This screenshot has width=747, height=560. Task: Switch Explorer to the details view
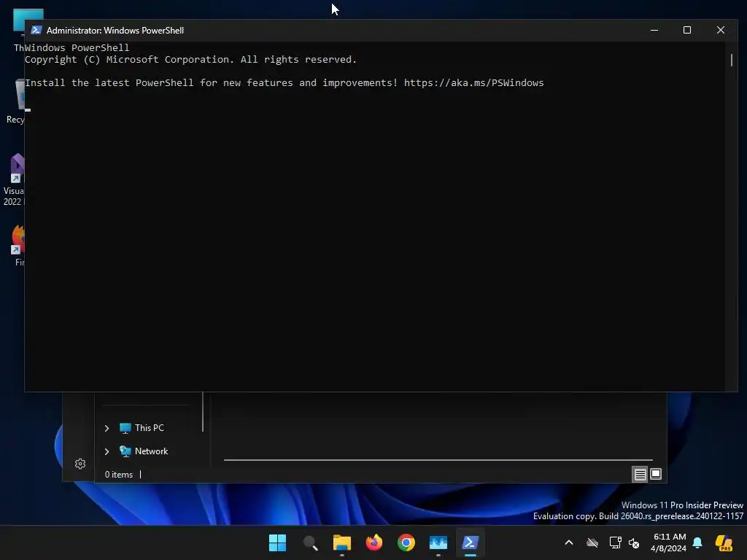[x=640, y=474]
